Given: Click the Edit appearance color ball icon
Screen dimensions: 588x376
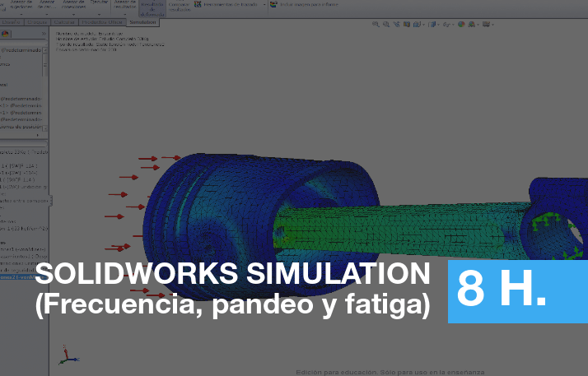Looking at the screenshot, I should pyautogui.click(x=461, y=25).
